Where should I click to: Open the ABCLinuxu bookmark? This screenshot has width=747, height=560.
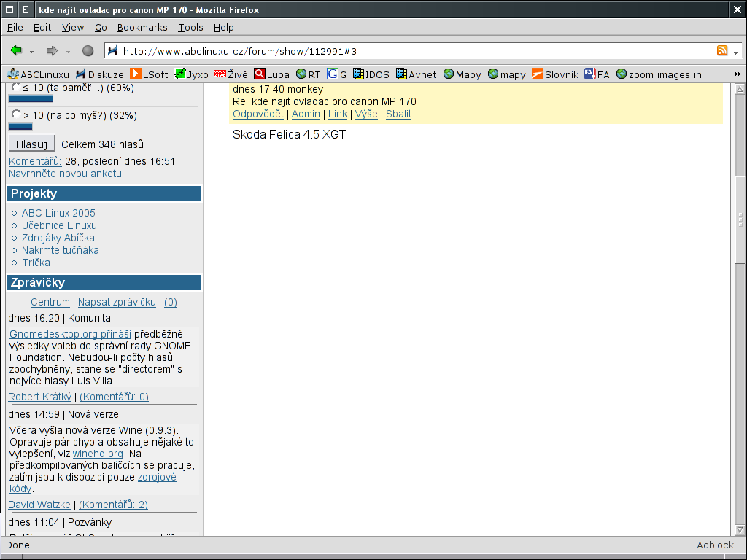tap(38, 74)
